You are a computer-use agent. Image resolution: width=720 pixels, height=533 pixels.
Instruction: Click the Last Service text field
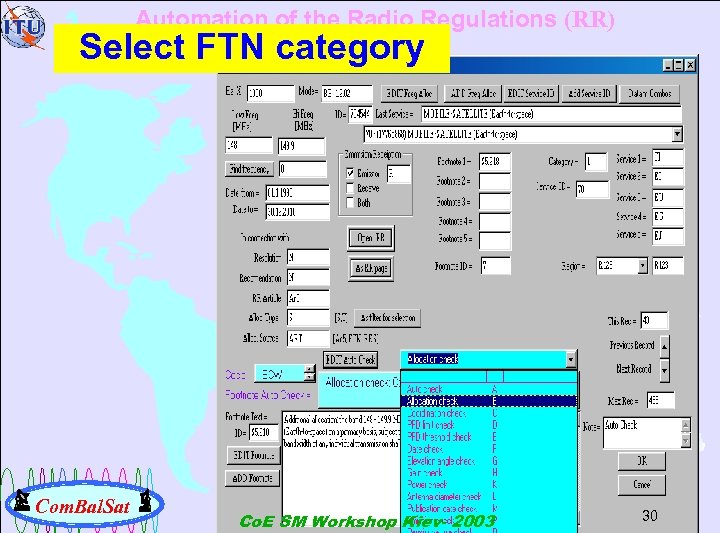(551, 114)
